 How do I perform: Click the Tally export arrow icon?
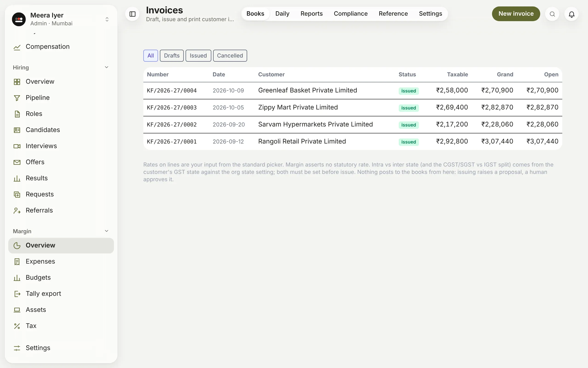tap(17, 294)
